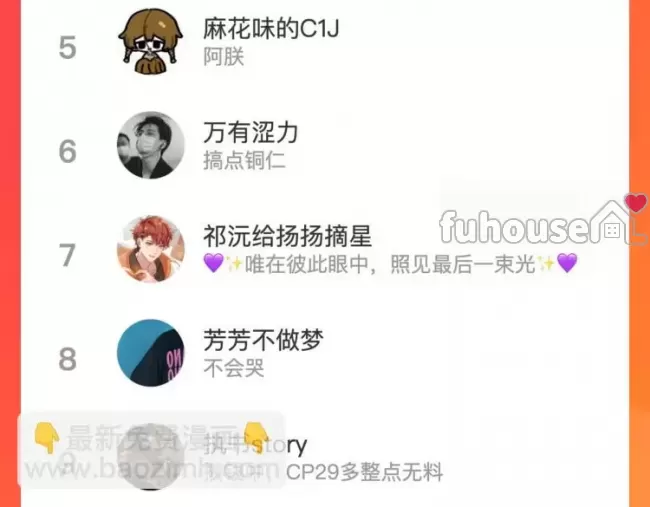Tap the red heart beside the fuhouse logo
Viewport: 650px width, 507px height.
tap(635, 203)
